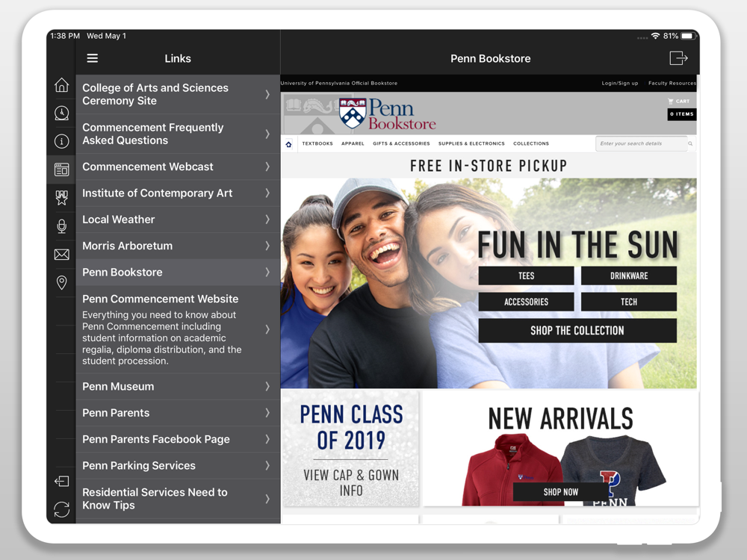Screen dimensions: 747x560
Task: Click the bookstore search input field
Action: point(641,143)
